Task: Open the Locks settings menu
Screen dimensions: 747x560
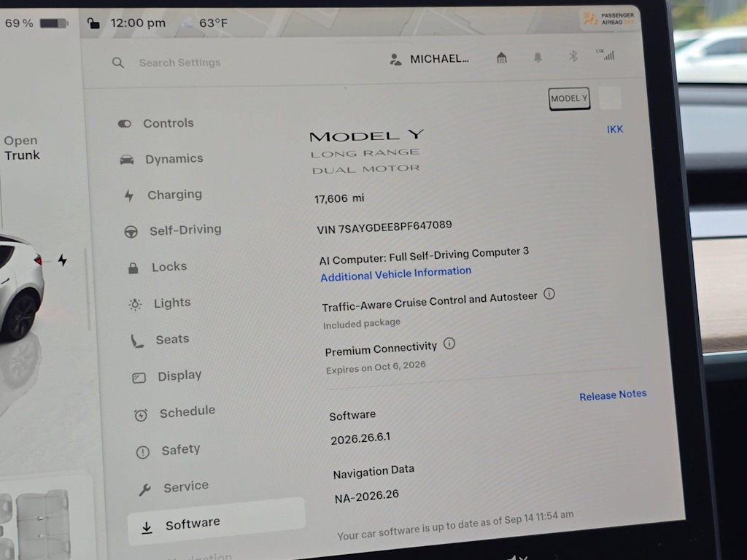Action: [158, 267]
